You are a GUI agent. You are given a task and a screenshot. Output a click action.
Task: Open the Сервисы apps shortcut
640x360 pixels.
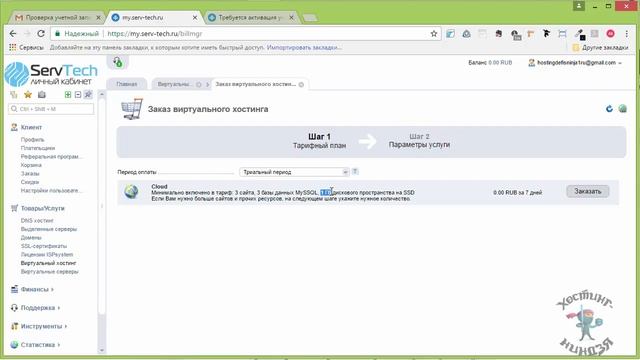point(26,48)
